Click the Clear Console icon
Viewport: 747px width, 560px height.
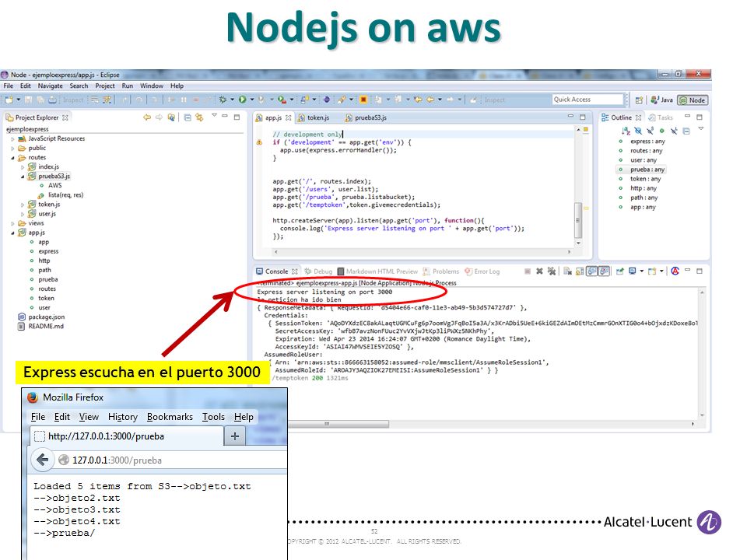[567, 271]
